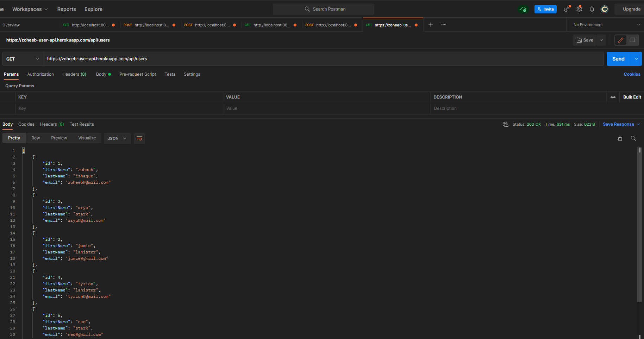
Task: Open the response Test Results tab
Action: click(x=82, y=124)
